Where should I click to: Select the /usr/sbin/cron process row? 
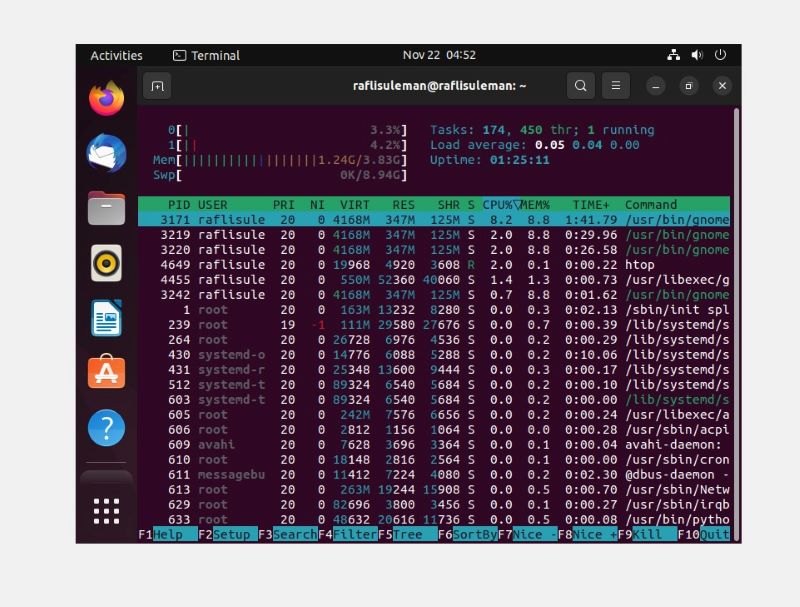434,460
